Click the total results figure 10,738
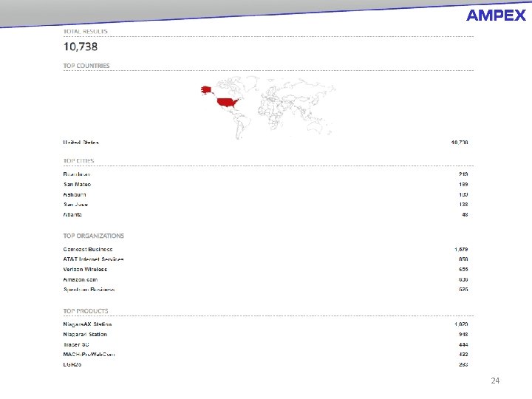This screenshot has height=399, width=532. click(x=81, y=47)
